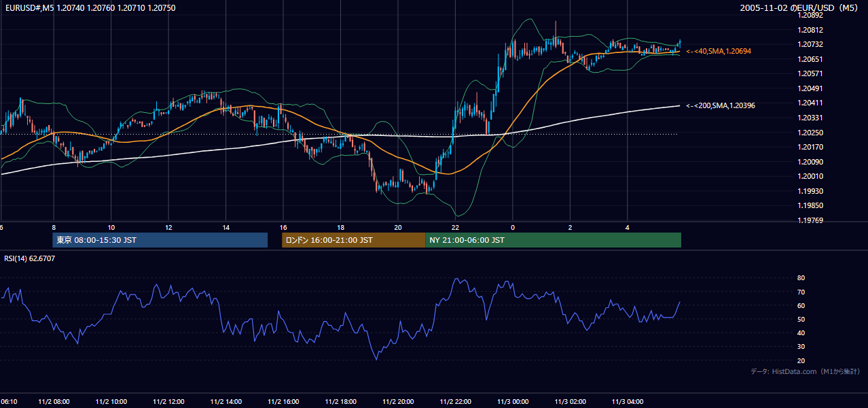
Task: Click price axis value 1.19930
Action: pos(810,191)
